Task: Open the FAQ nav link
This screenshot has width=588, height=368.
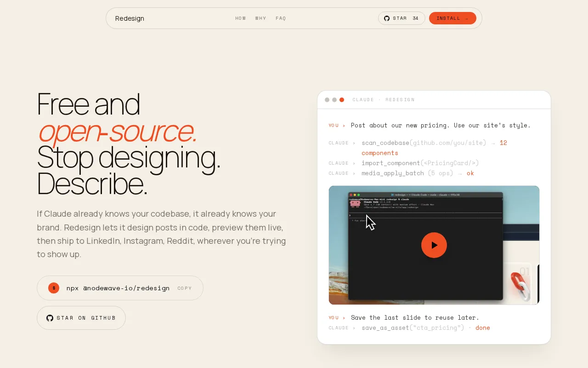Action: [281, 18]
